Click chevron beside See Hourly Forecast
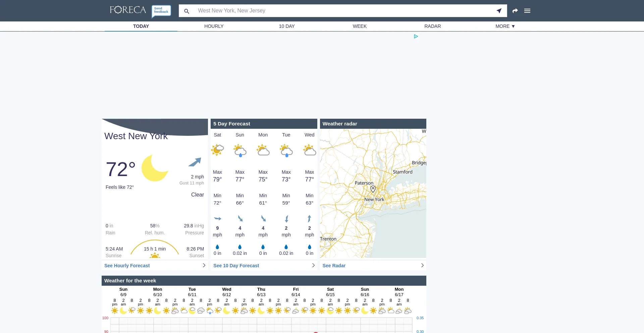Screen dimensions: 644x333 pyautogui.click(x=204, y=265)
